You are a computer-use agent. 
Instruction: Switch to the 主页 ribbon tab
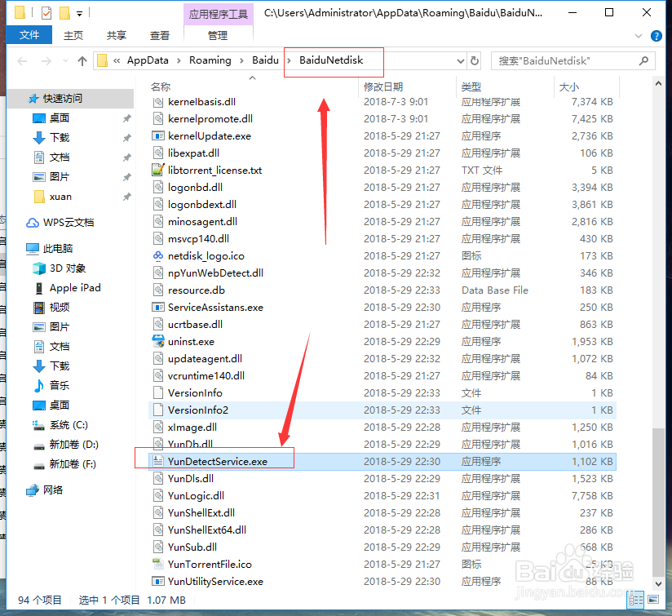(x=73, y=35)
